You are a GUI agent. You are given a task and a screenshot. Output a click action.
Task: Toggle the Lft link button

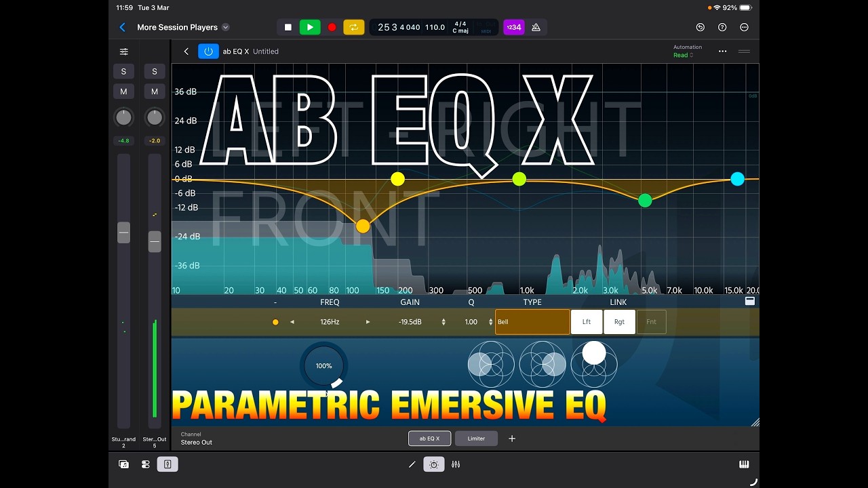pos(587,322)
